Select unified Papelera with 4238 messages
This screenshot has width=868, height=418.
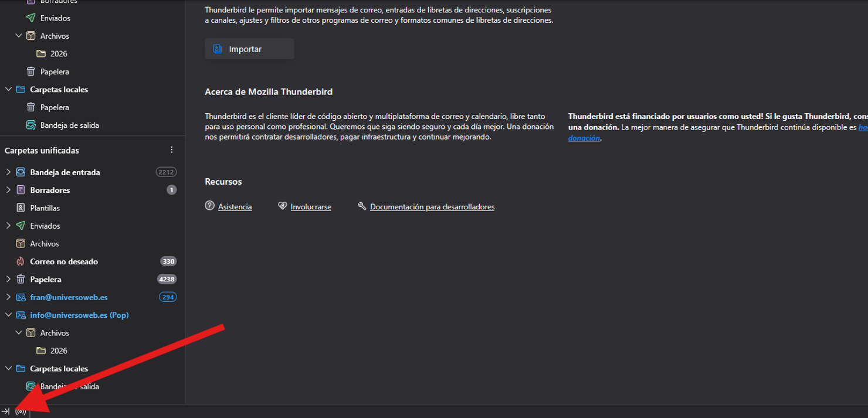(46, 280)
